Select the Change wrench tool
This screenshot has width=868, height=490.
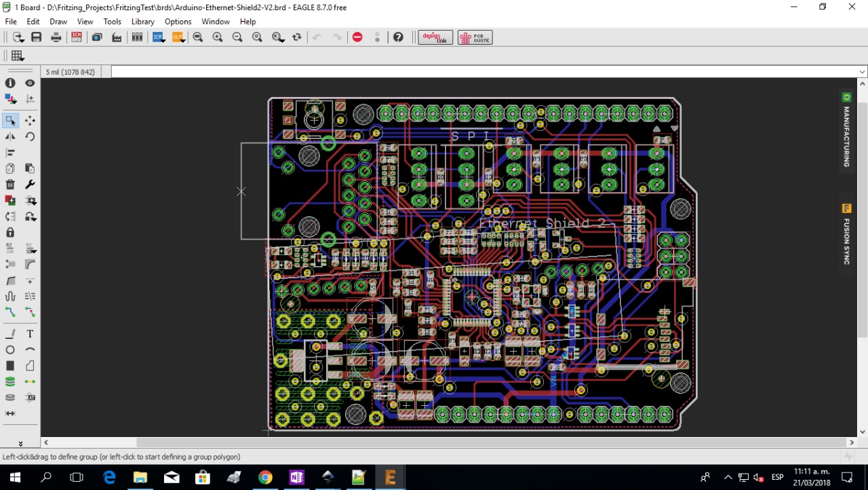coord(30,185)
